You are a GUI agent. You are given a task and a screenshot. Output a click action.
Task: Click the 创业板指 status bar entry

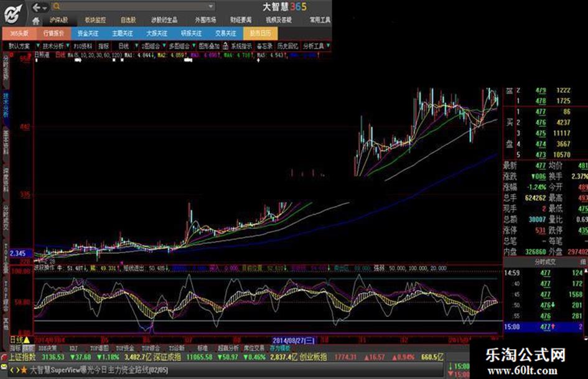click(x=313, y=357)
